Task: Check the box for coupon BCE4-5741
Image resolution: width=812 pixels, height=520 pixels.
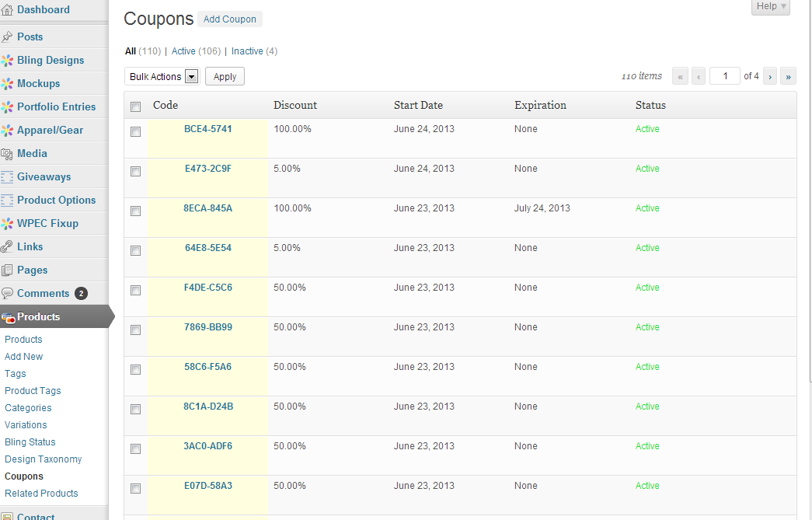Action: 135,132
